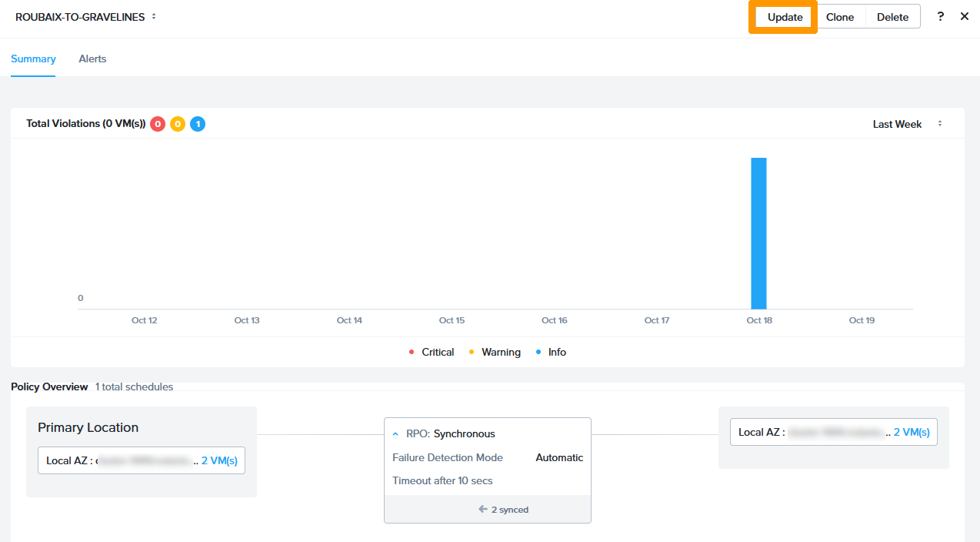Close the protection policy panel
The image size is (980, 542).
tap(965, 16)
